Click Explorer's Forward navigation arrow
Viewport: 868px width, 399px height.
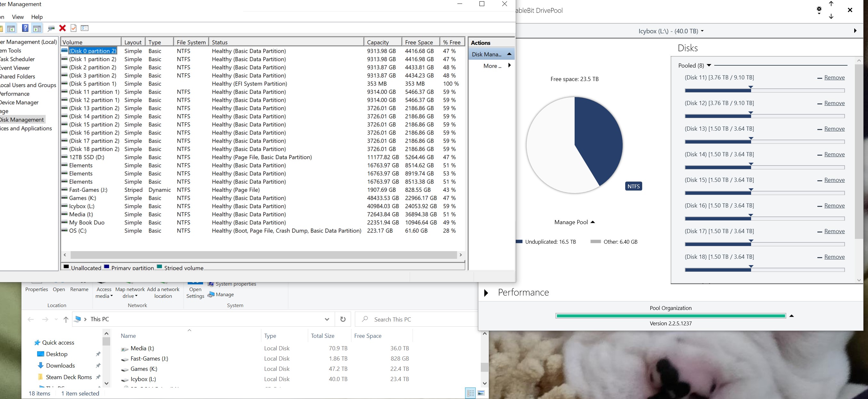click(x=45, y=319)
